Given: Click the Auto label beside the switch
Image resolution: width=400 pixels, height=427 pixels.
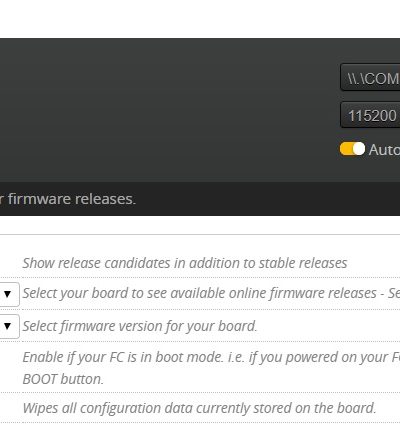Looking at the screenshot, I should point(384,150).
